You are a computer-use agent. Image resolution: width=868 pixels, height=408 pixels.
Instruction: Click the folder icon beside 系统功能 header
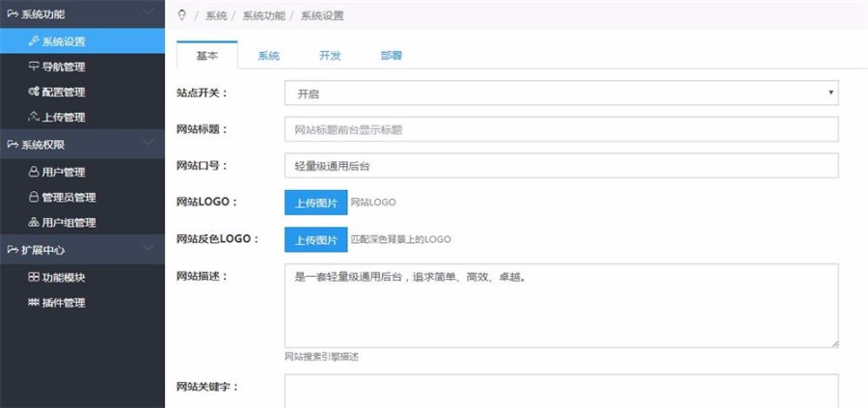click(13, 14)
